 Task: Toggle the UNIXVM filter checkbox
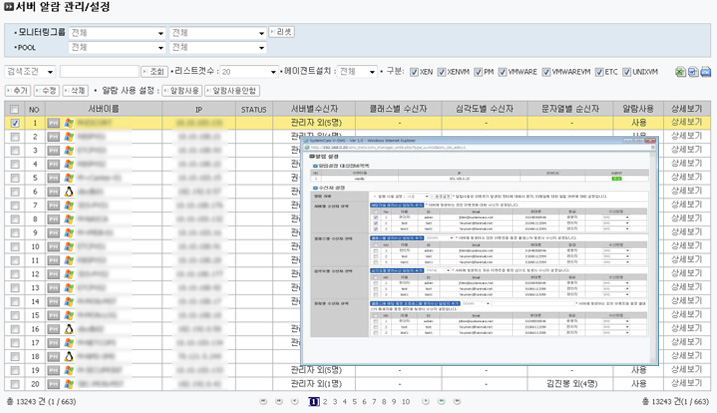point(626,72)
